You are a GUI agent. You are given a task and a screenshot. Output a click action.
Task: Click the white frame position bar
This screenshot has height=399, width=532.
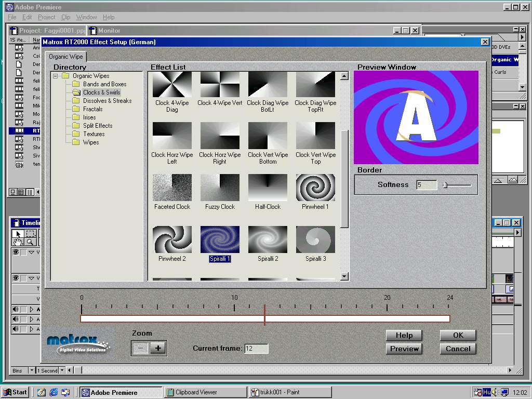(265, 318)
